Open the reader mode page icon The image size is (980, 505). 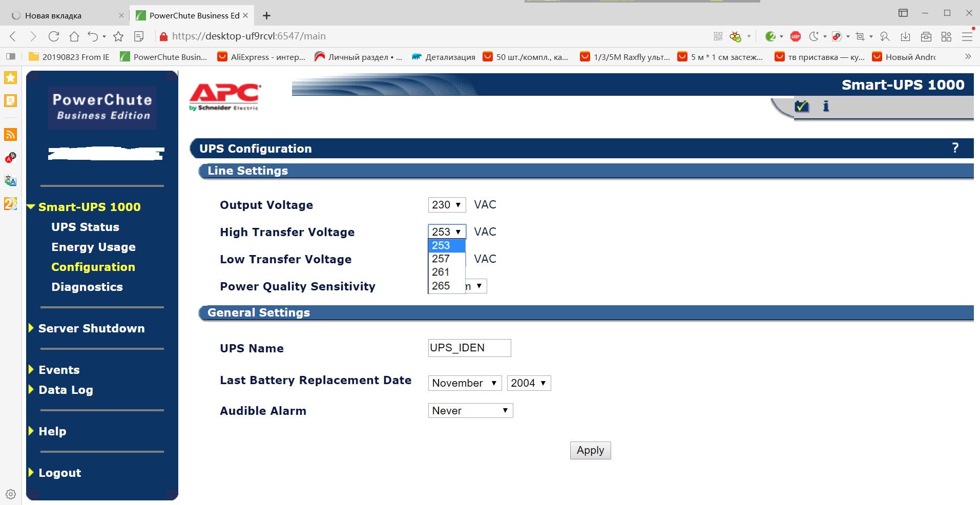point(139,36)
